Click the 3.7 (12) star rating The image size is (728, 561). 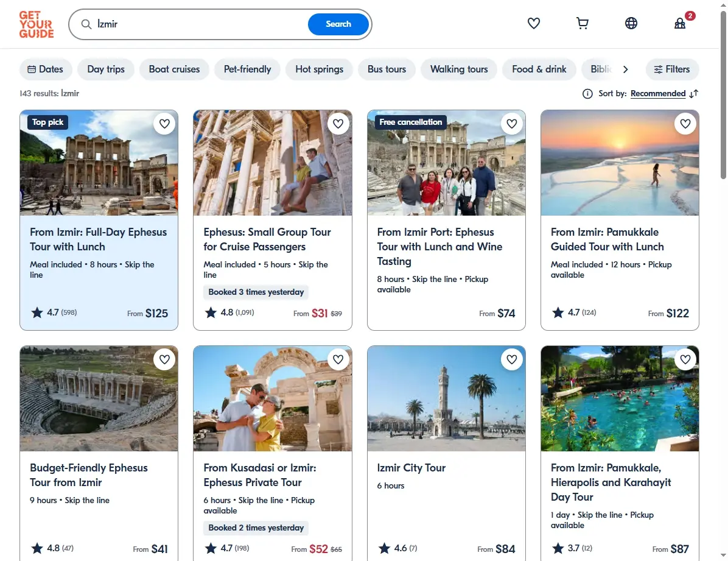pos(572,548)
